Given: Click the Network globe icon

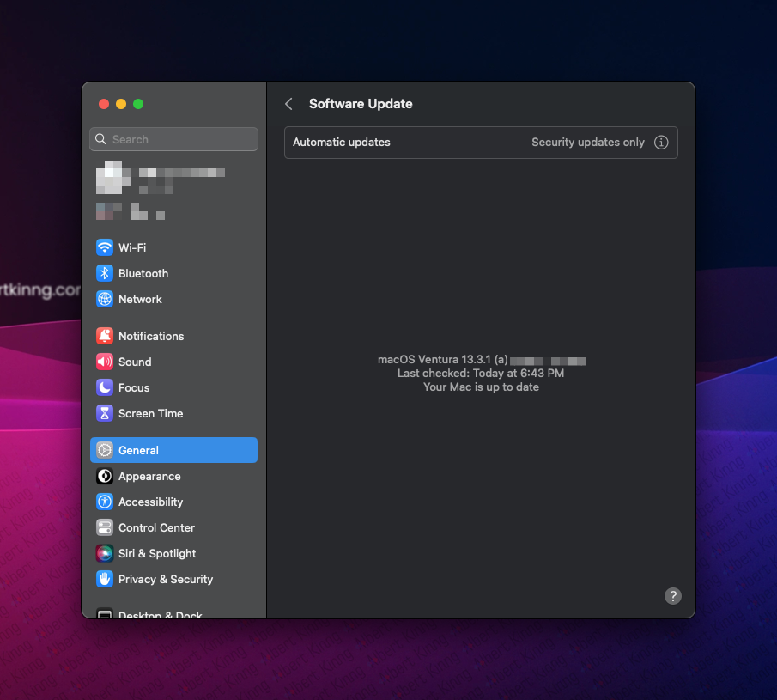Looking at the screenshot, I should click(105, 299).
